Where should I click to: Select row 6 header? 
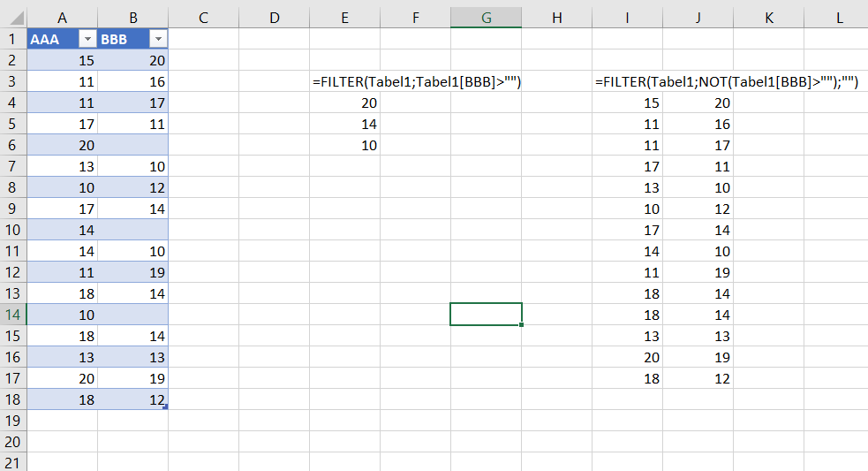[13, 145]
